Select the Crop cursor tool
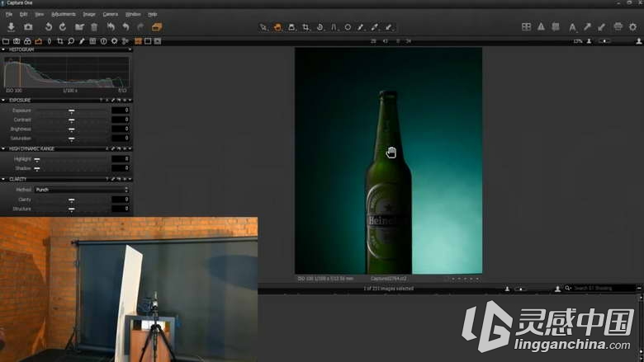Viewport: 644px width, 362px height. (x=306, y=27)
